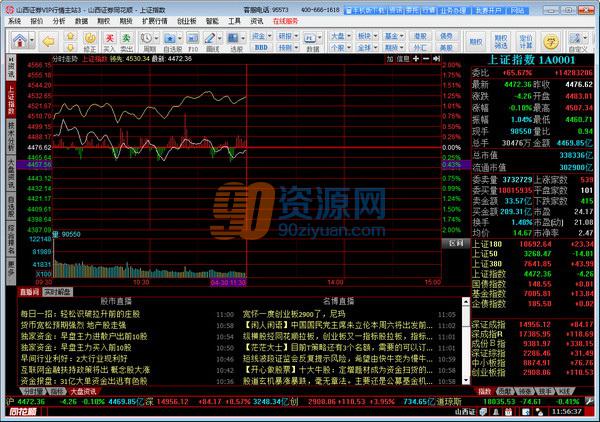Open the 扩展行情 menu
Viewport: 600px width, 422px height.
(x=155, y=21)
